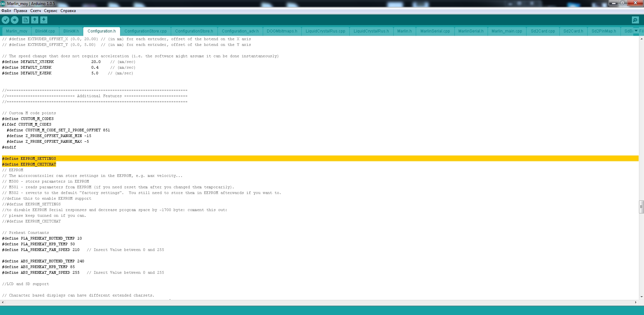Save the sketch with the Save icon

pyautogui.click(x=44, y=20)
